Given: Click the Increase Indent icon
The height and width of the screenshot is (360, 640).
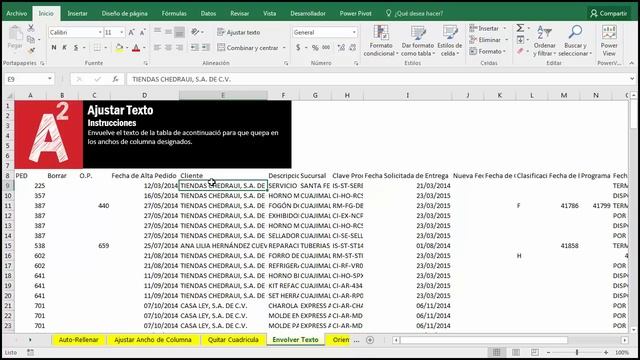Looking at the screenshot, I should tap(206, 48).
